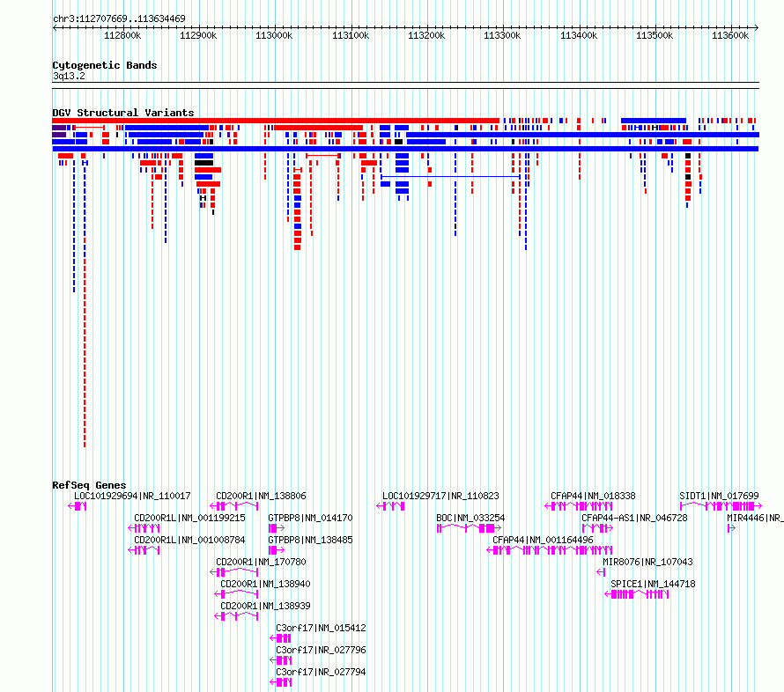784x692 pixels.
Task: Open transcript CD200R1L|NM_001199215
Action: 189,518
